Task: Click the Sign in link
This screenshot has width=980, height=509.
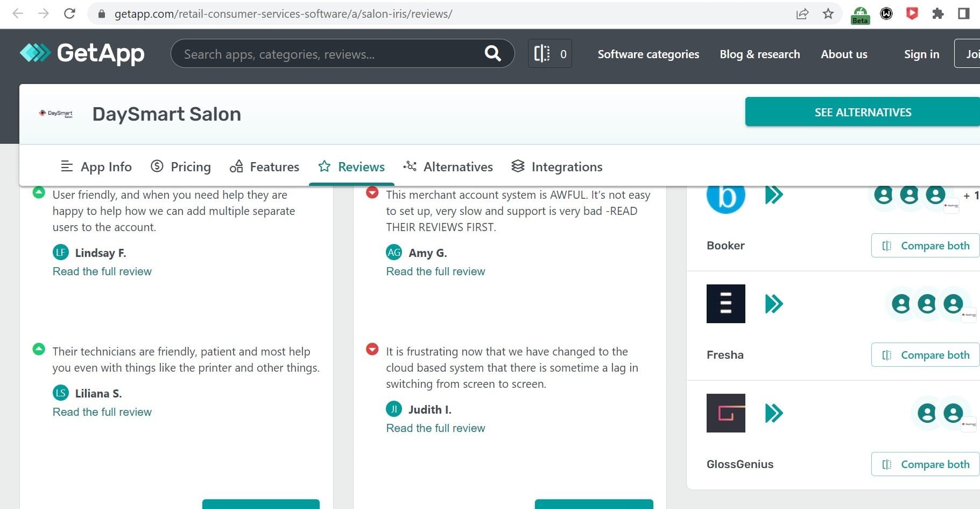Action: 921,54
